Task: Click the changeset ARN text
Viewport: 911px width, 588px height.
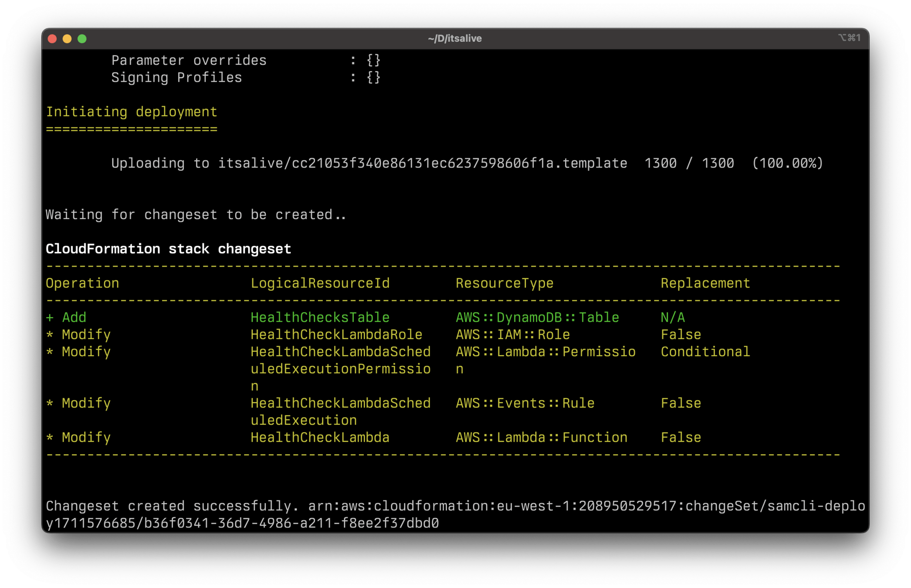Action: point(586,506)
